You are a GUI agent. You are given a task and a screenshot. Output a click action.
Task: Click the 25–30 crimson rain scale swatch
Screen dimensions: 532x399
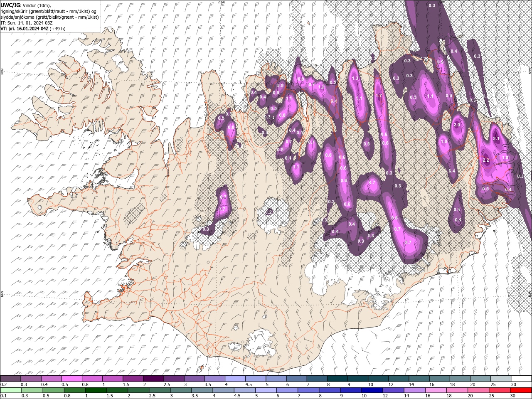[x=500, y=390]
